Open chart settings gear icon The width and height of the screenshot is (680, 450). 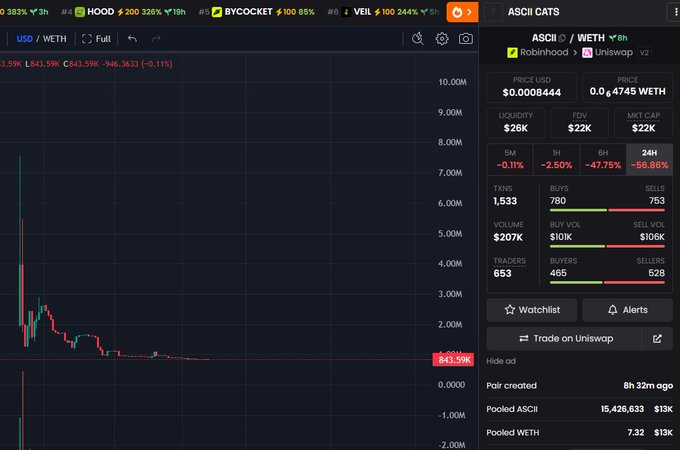point(442,39)
